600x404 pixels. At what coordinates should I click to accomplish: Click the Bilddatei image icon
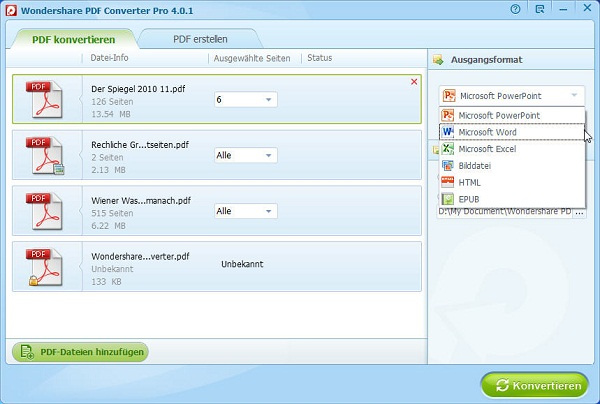[x=447, y=166]
